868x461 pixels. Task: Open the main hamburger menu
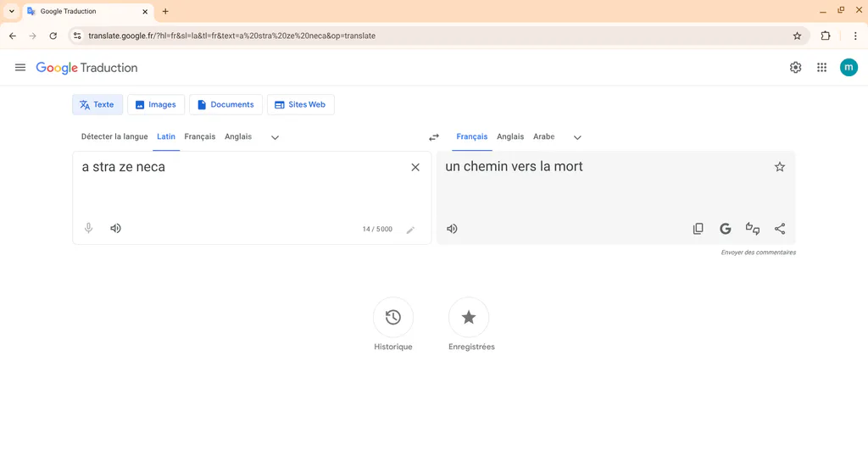coord(20,68)
